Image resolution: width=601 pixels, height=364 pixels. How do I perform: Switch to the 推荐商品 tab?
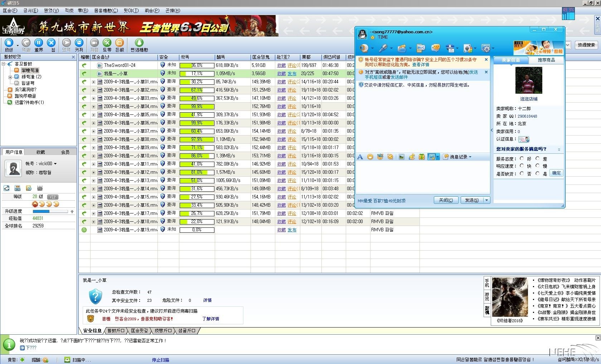[546, 60]
